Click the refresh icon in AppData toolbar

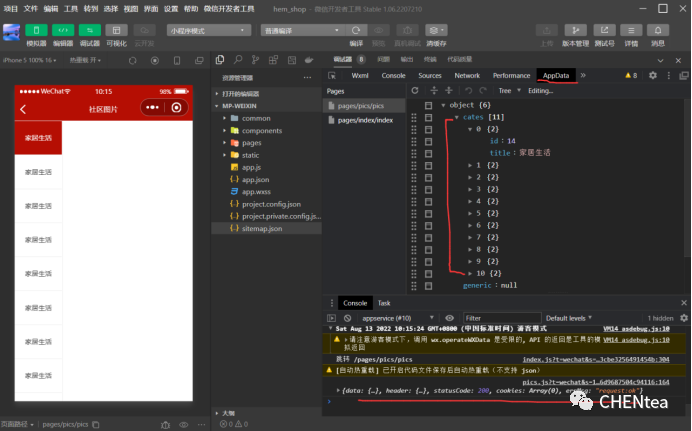pyautogui.click(x=415, y=90)
